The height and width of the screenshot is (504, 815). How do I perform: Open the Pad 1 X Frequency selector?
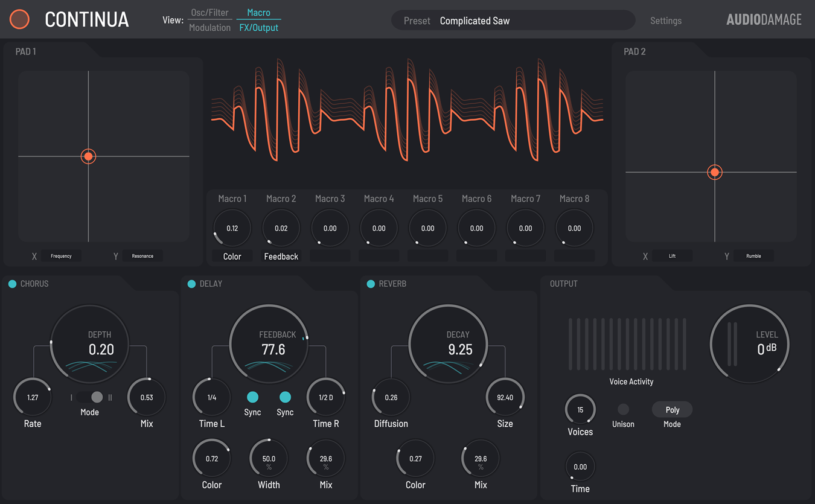click(x=61, y=255)
